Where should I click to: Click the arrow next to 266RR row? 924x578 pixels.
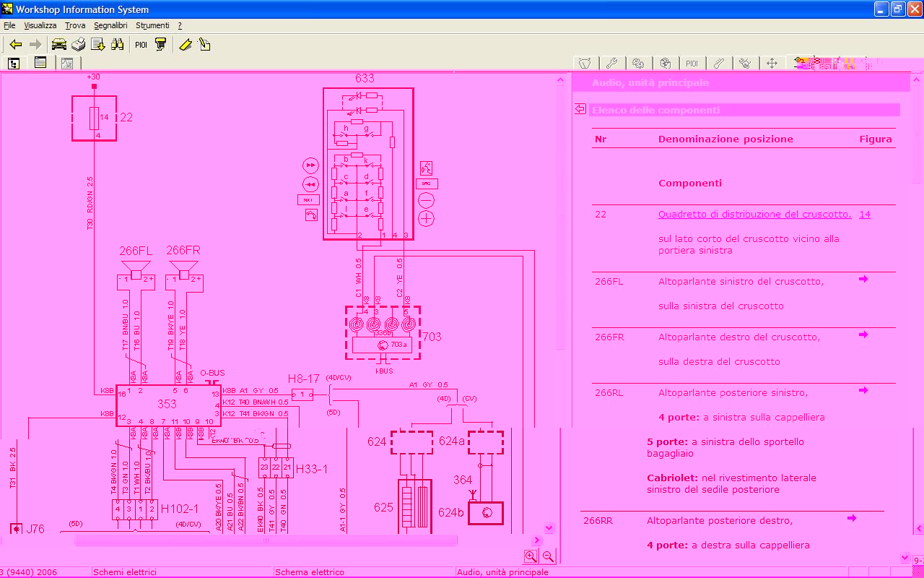click(x=852, y=518)
